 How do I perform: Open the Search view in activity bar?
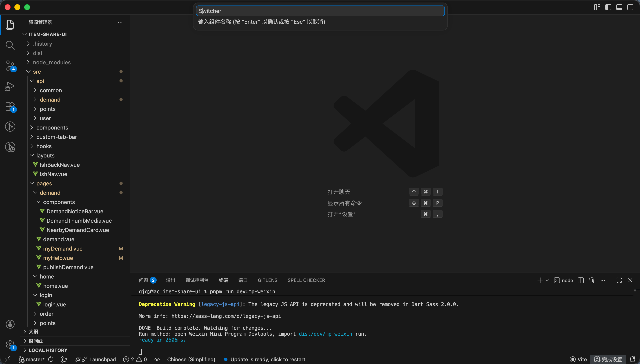click(x=10, y=45)
